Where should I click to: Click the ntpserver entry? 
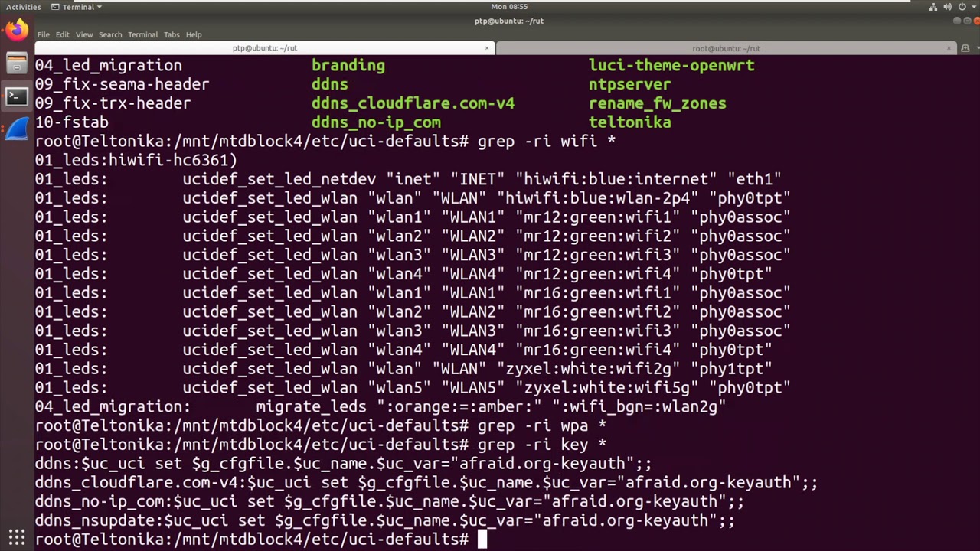[x=629, y=84]
